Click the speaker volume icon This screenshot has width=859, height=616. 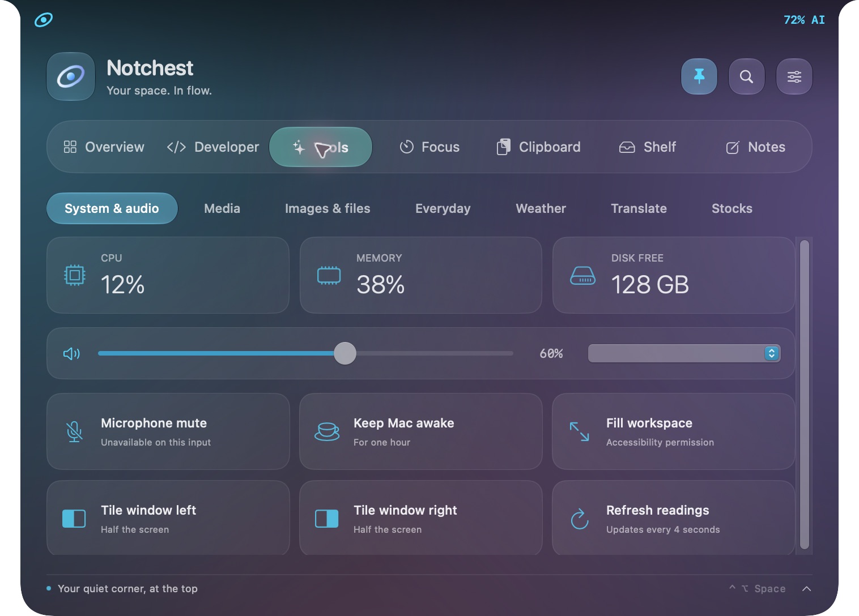71,354
